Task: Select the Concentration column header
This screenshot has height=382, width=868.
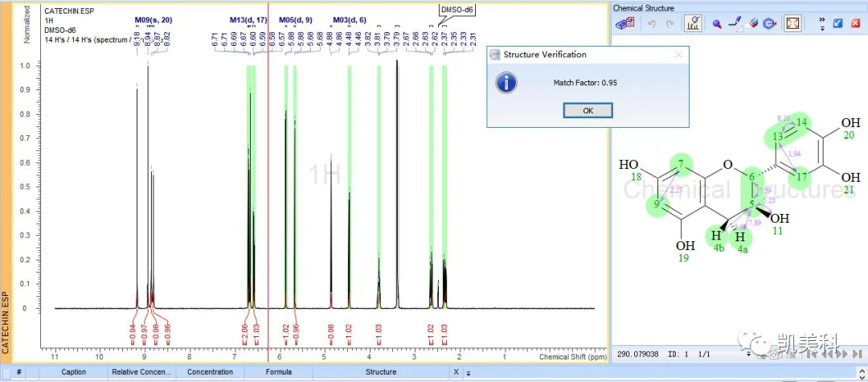Action: (x=211, y=372)
